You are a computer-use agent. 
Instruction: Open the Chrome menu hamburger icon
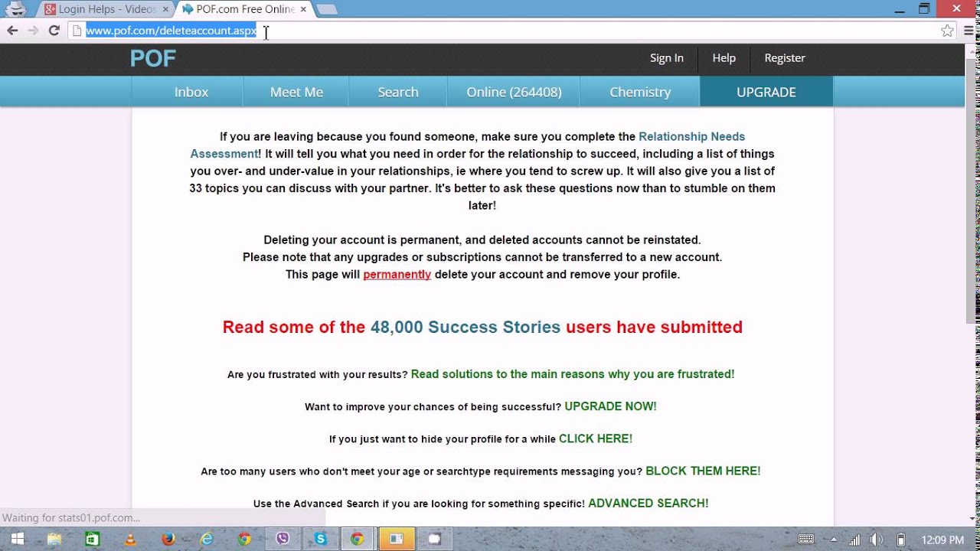[x=969, y=31]
